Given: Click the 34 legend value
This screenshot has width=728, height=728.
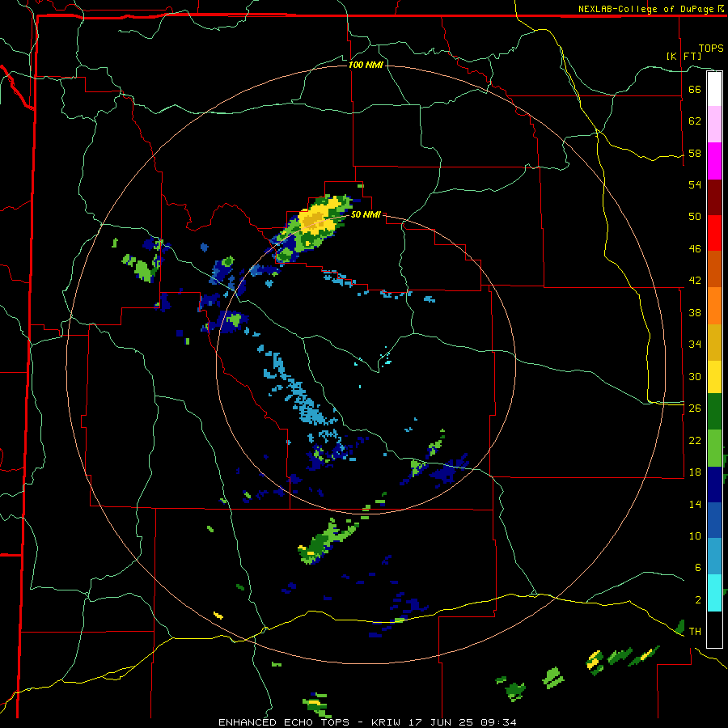Looking at the screenshot, I should (695, 345).
